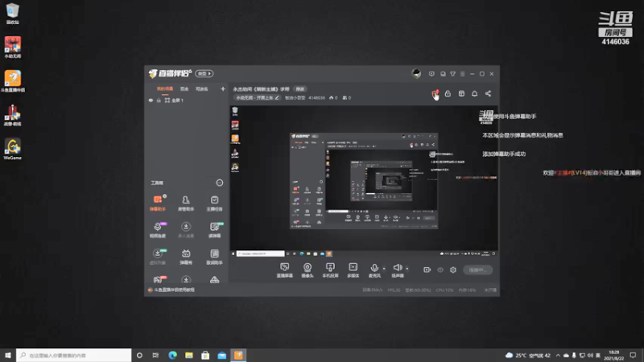The height and width of the screenshot is (362, 644).
Task: Open the 弹幕秀 TV-shaped tool
Action: tap(186, 256)
